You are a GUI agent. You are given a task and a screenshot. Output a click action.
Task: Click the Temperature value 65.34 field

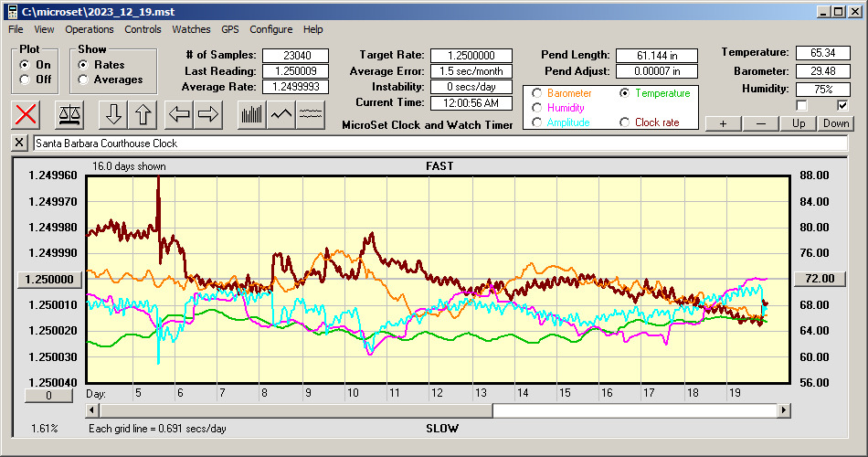(822, 53)
